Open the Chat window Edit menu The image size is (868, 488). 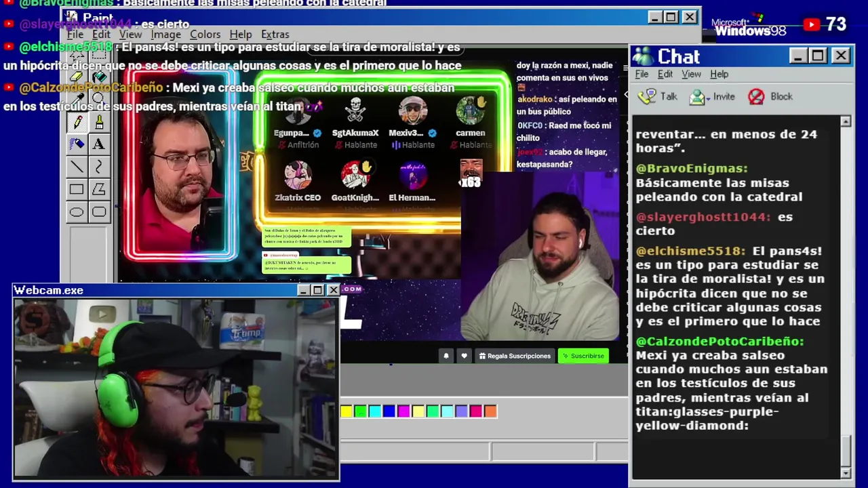coord(665,74)
